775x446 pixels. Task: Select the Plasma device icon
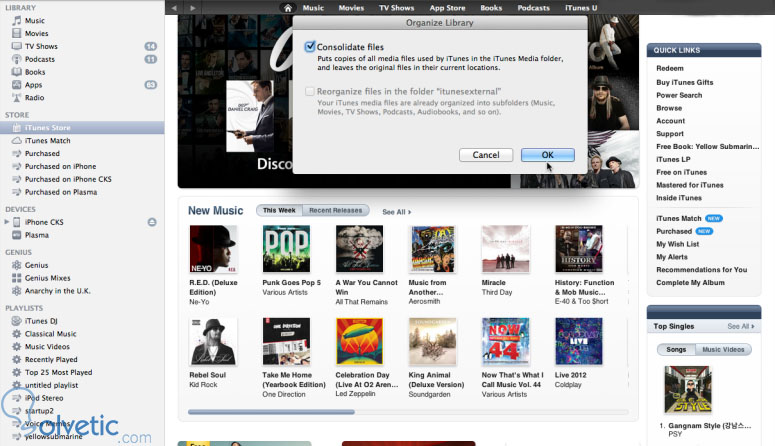[x=17, y=235]
